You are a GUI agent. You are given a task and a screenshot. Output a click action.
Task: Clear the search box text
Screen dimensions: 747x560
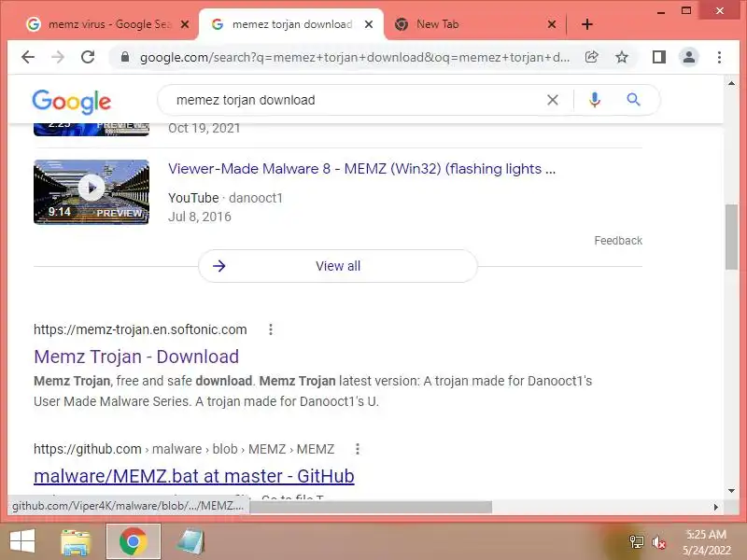(553, 100)
